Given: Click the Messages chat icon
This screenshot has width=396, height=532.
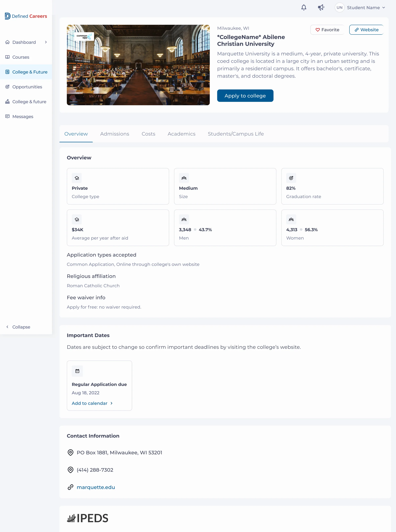Looking at the screenshot, I should click(x=7, y=117).
